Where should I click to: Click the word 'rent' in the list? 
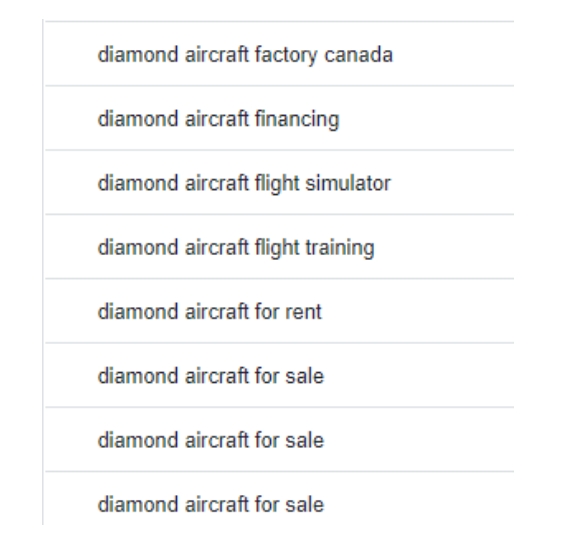tap(303, 312)
